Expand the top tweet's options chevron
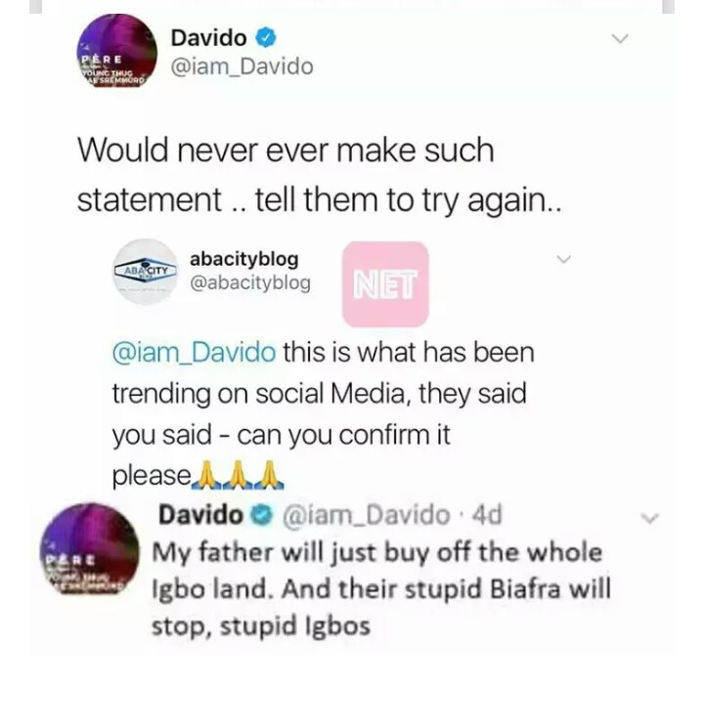 pos(620,38)
